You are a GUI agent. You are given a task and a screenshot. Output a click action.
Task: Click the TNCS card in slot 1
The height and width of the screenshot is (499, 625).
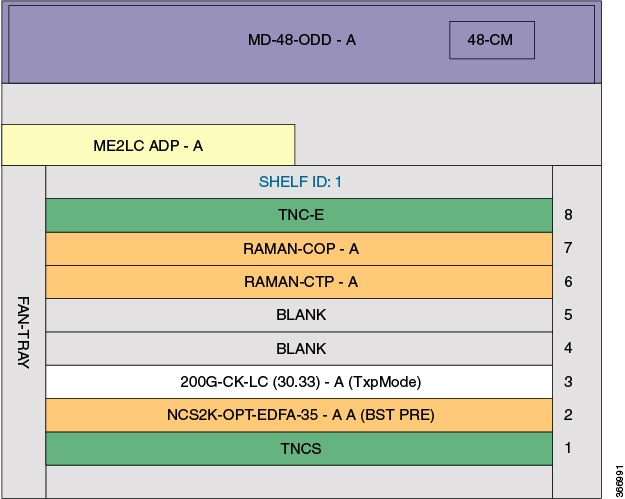(x=299, y=449)
